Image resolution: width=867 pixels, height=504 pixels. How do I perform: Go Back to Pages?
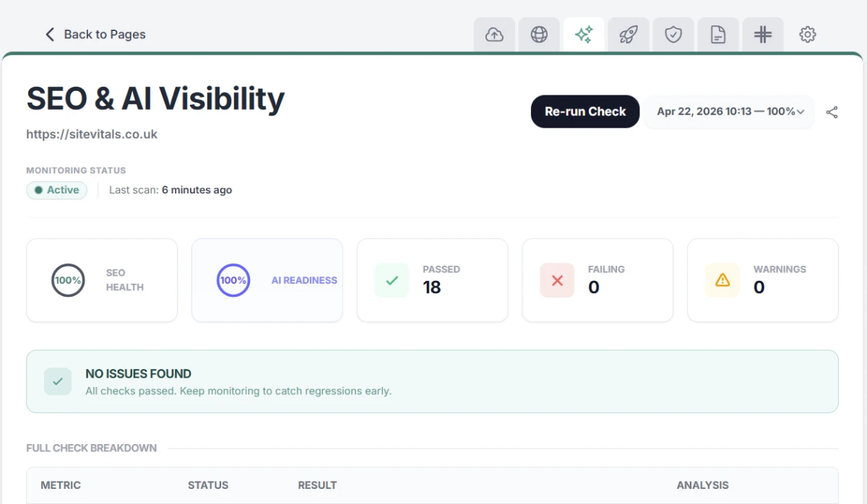tap(95, 35)
